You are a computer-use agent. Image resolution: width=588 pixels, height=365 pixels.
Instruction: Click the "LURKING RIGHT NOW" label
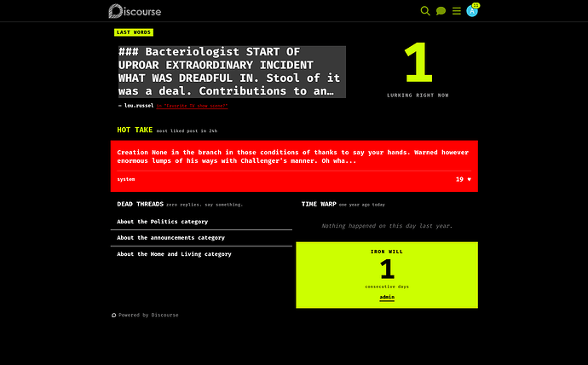pyautogui.click(x=418, y=96)
